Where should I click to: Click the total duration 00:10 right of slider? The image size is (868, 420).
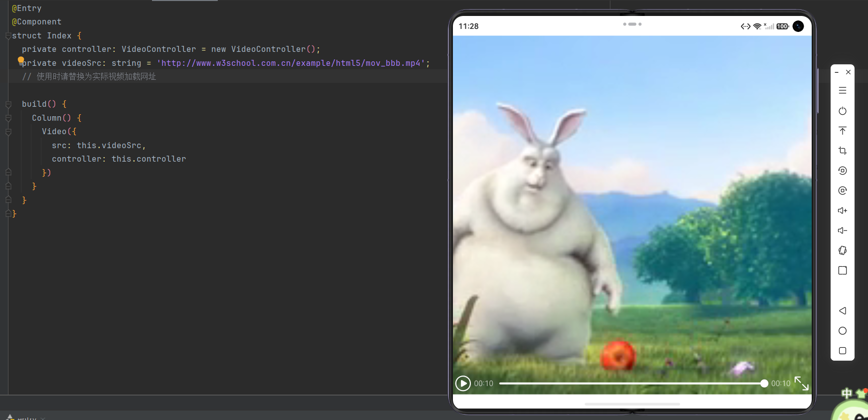coord(781,384)
